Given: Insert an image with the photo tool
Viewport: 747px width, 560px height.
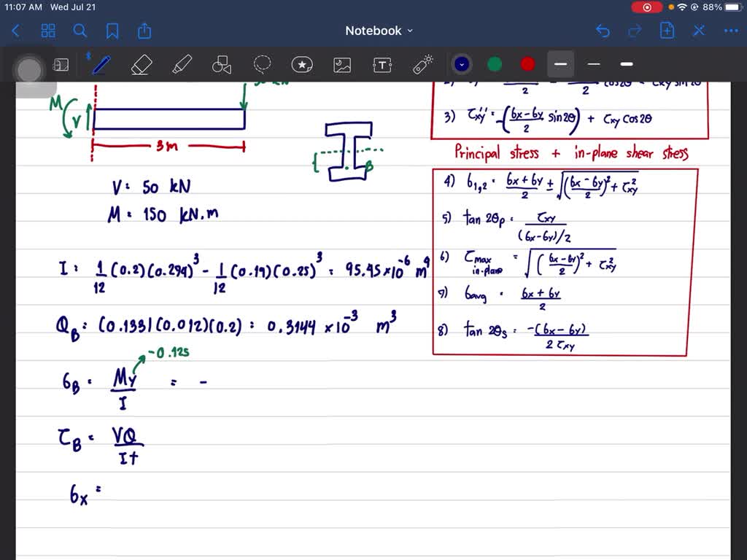Looking at the screenshot, I should click(x=342, y=64).
